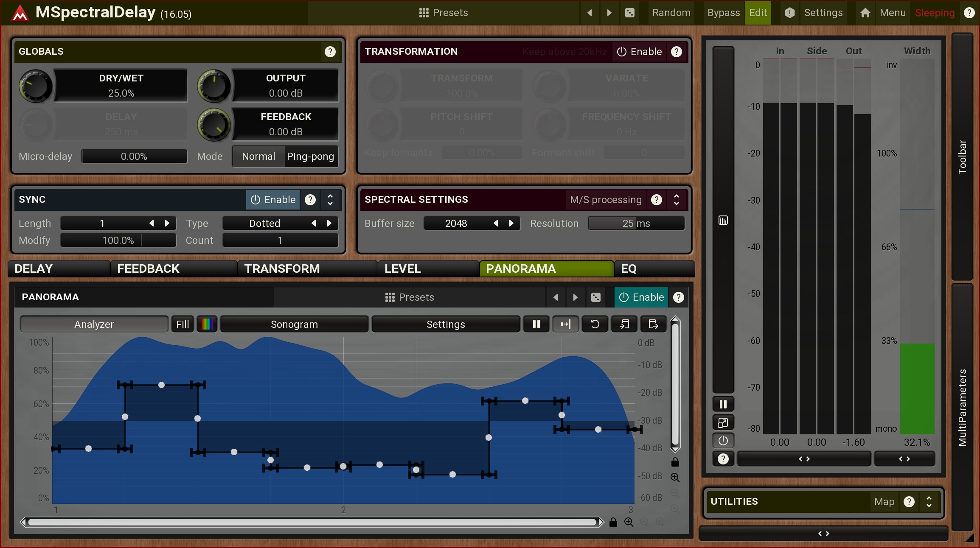The width and height of the screenshot is (980, 548).
Task: Enable the Transformation section
Action: click(640, 52)
